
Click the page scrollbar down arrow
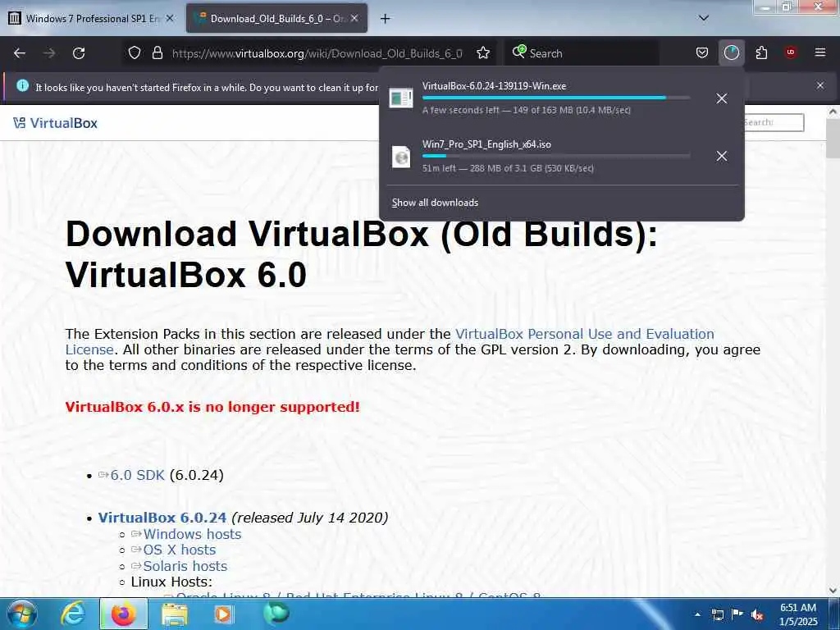[x=833, y=591]
